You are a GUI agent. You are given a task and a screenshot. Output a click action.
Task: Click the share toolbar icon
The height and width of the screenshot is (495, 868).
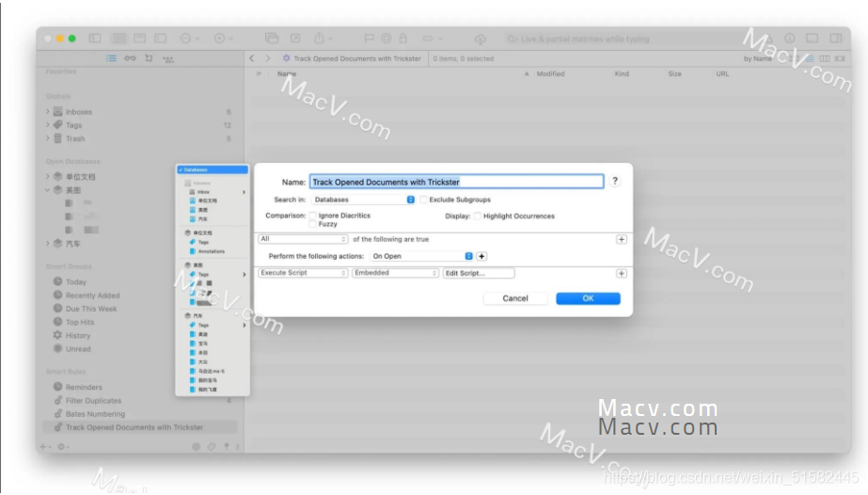320,39
